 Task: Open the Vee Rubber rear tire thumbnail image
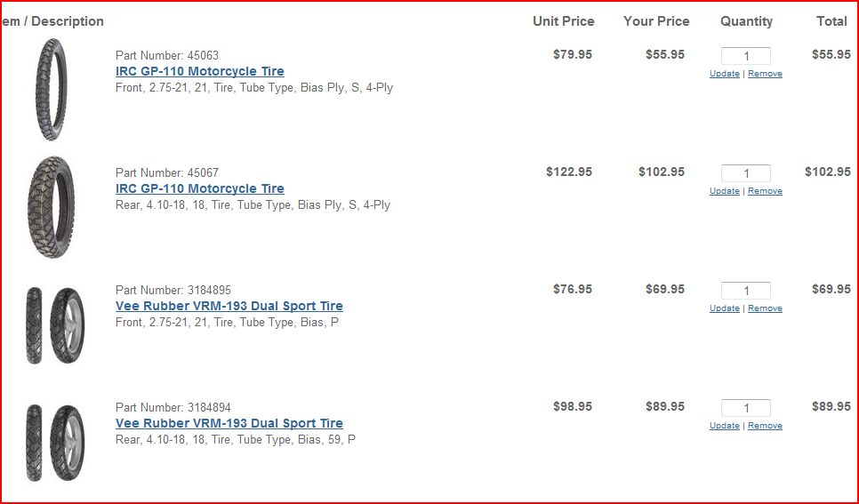point(55,443)
